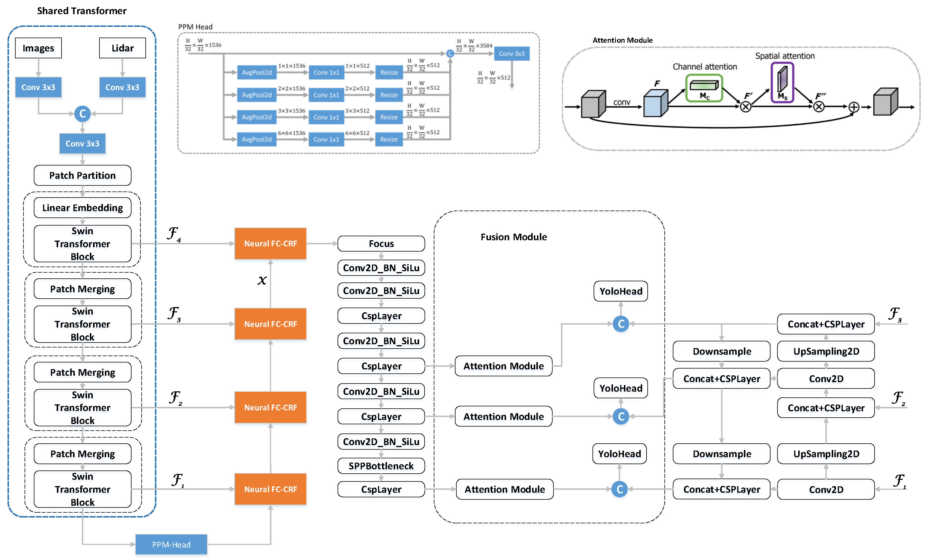Screen dimensions: 928x560
Task: Click the blue PPM-Head block at the bottom
Action: coord(171,544)
